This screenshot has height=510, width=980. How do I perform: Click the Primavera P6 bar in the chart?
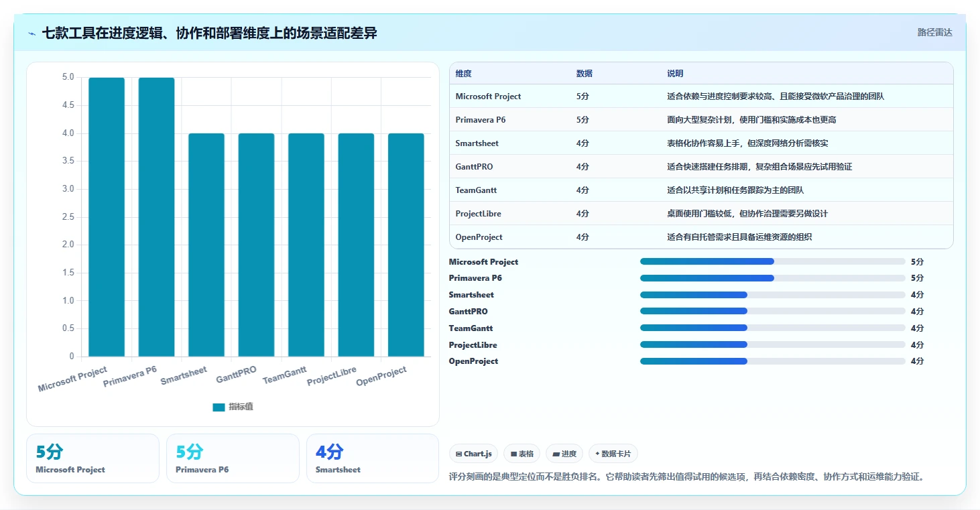point(156,217)
